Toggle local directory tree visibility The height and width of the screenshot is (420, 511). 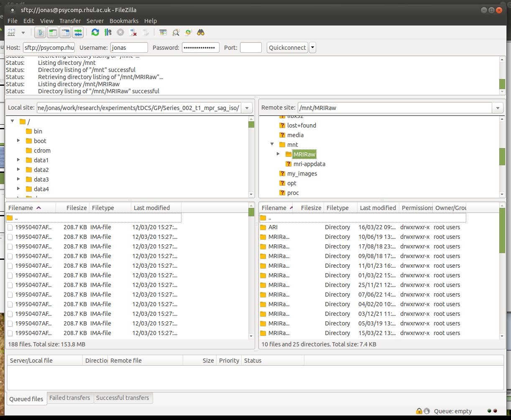click(53, 32)
